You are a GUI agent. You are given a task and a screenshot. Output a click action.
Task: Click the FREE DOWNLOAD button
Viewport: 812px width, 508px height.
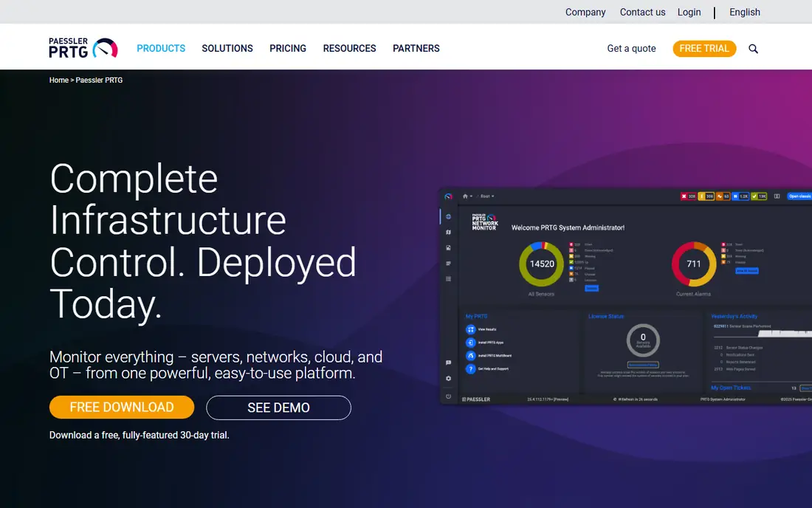[122, 407]
